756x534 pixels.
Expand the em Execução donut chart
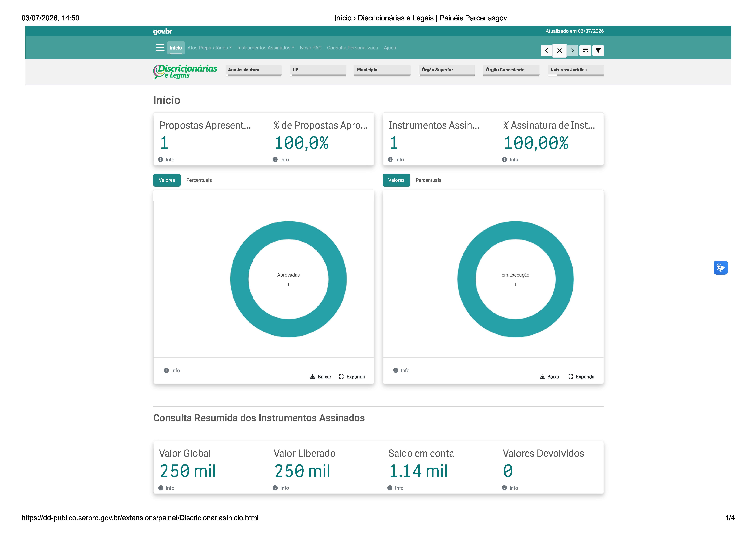click(x=582, y=377)
